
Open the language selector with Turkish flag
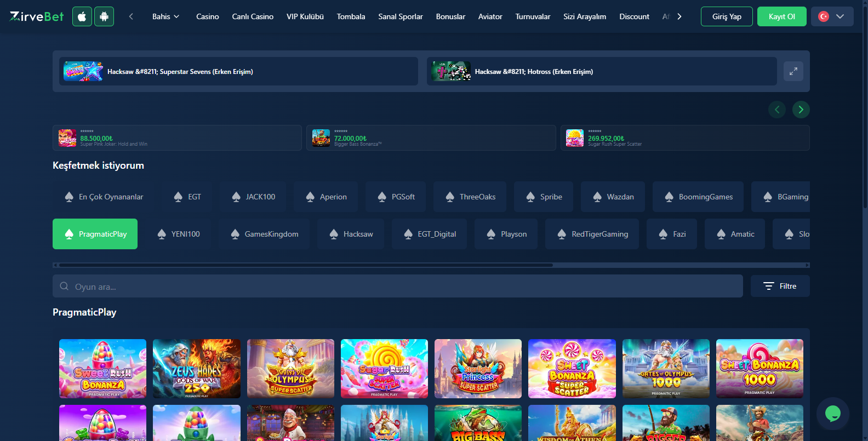pyautogui.click(x=832, y=16)
